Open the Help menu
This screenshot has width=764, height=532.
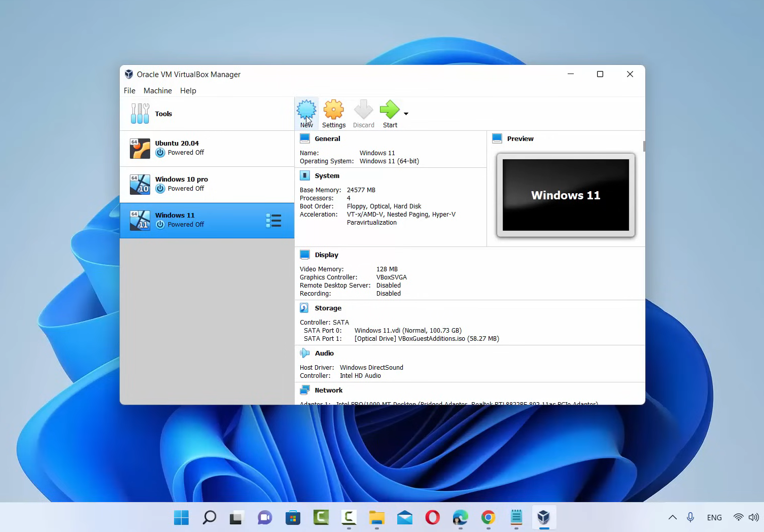coord(188,91)
